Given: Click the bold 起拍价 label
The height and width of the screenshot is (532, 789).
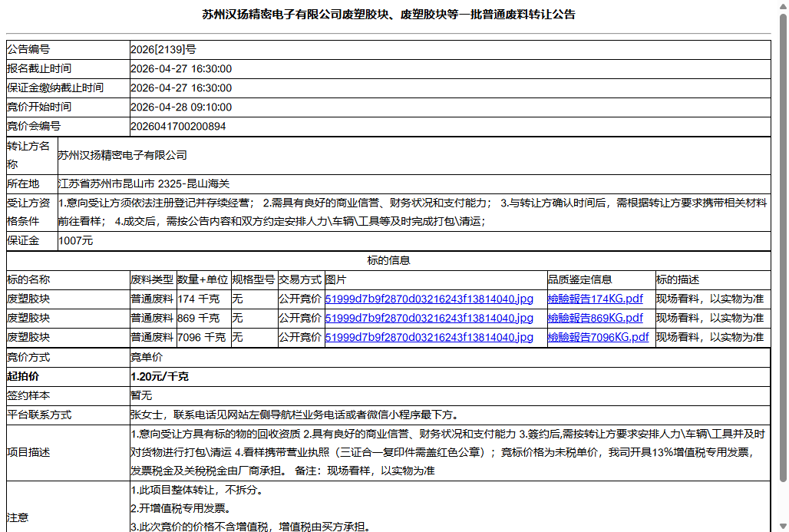Looking at the screenshot, I should click(x=23, y=376).
